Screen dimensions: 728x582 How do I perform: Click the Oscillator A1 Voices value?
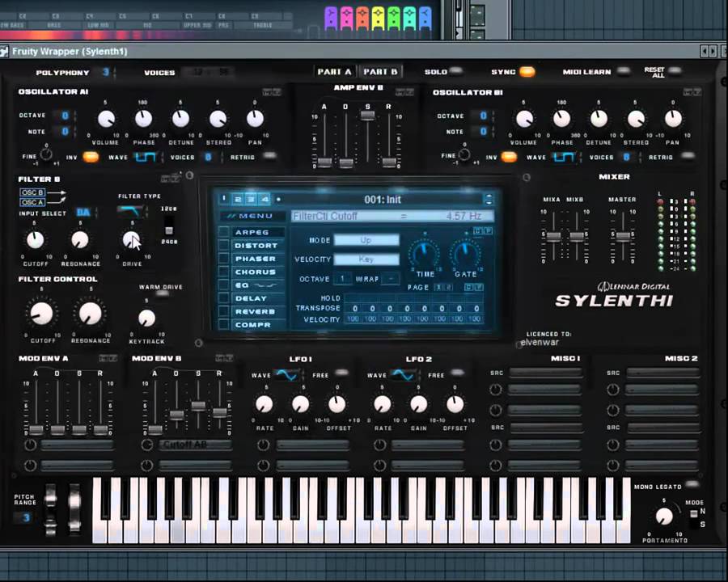208,157
